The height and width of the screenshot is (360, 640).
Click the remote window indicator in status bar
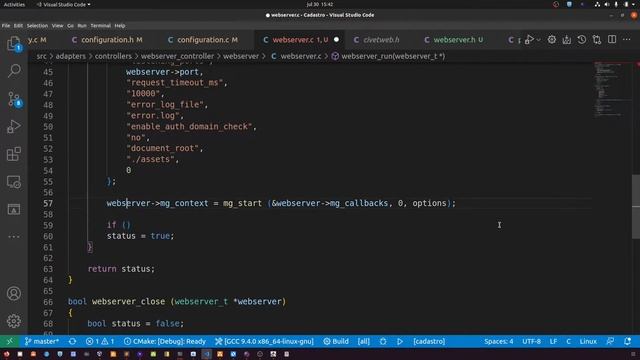point(9,341)
